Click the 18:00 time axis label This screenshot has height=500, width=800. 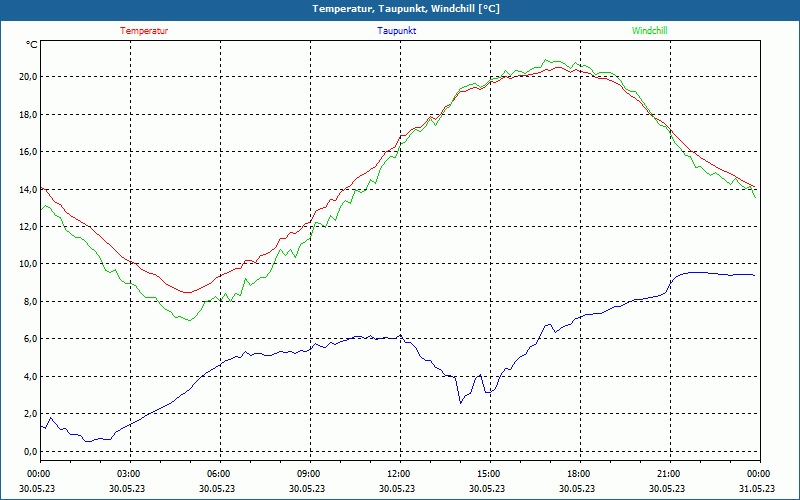point(580,474)
